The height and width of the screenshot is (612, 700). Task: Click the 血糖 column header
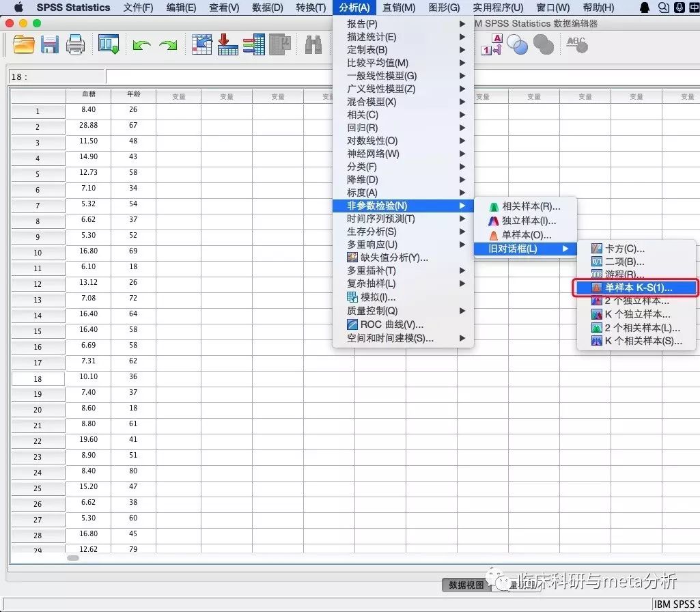coord(88,95)
